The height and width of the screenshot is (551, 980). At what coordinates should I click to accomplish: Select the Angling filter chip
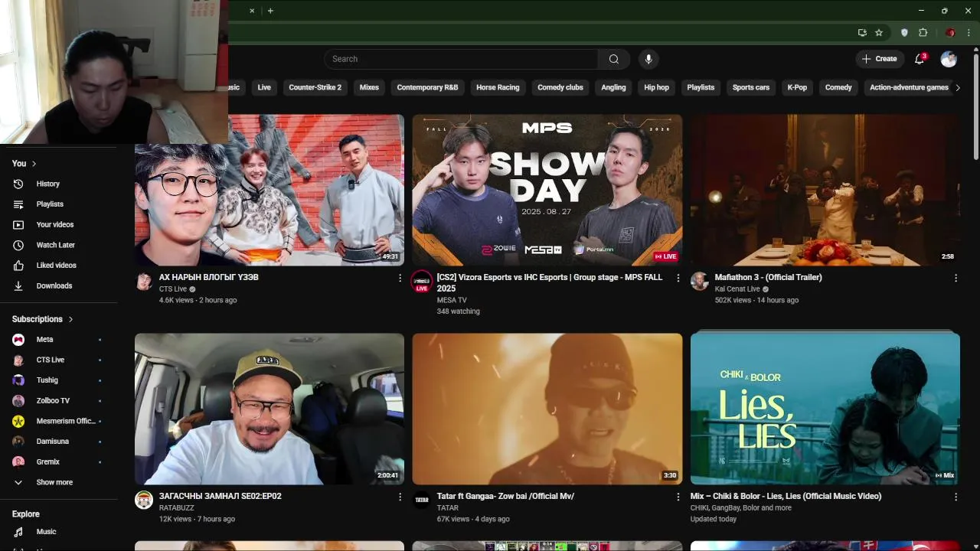(613, 87)
